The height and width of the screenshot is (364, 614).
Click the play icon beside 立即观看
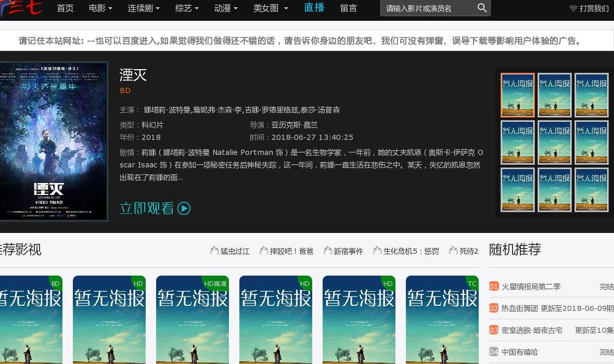click(184, 208)
